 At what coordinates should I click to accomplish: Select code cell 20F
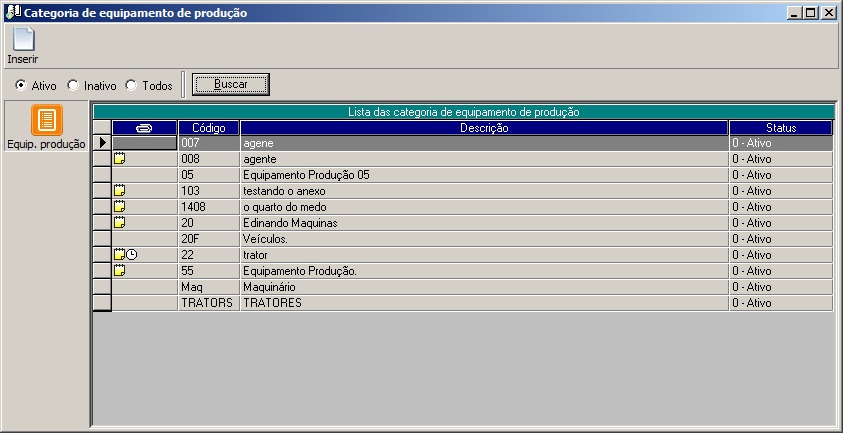209,239
